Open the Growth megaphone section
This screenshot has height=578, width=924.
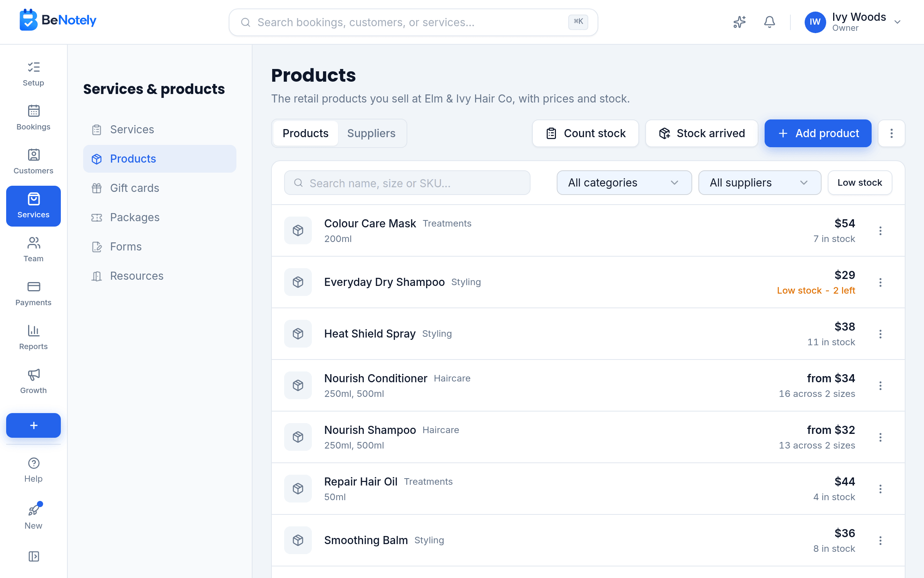tap(33, 382)
